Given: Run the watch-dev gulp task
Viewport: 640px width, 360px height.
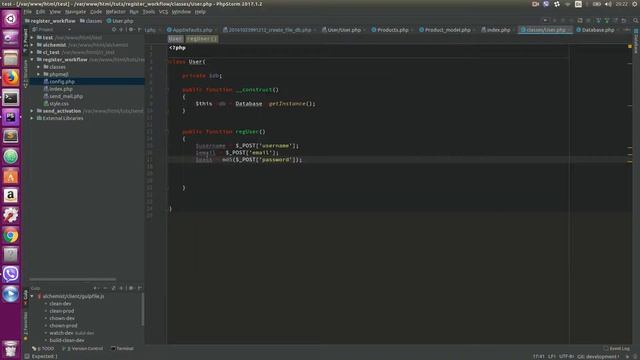Looking at the screenshot, I should point(61,333).
